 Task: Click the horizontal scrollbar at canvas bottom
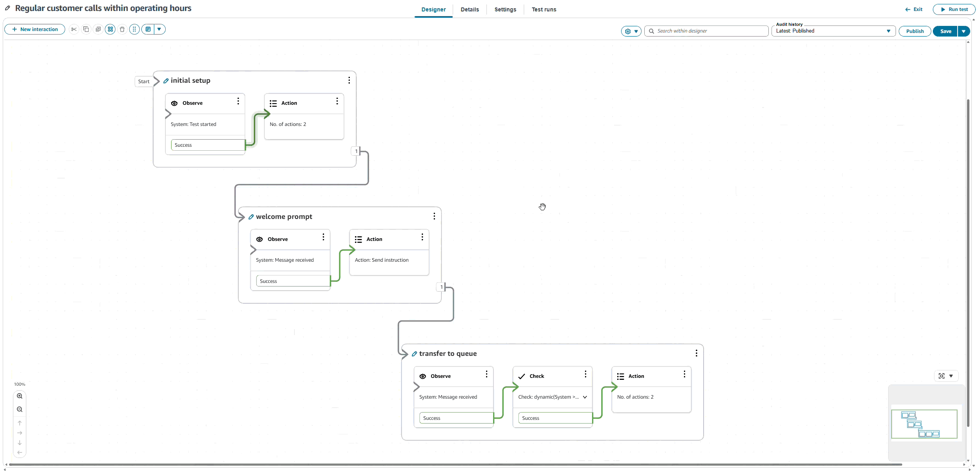(455, 465)
